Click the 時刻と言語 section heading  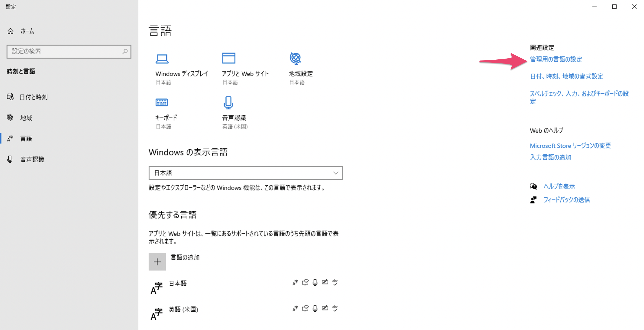pos(21,72)
